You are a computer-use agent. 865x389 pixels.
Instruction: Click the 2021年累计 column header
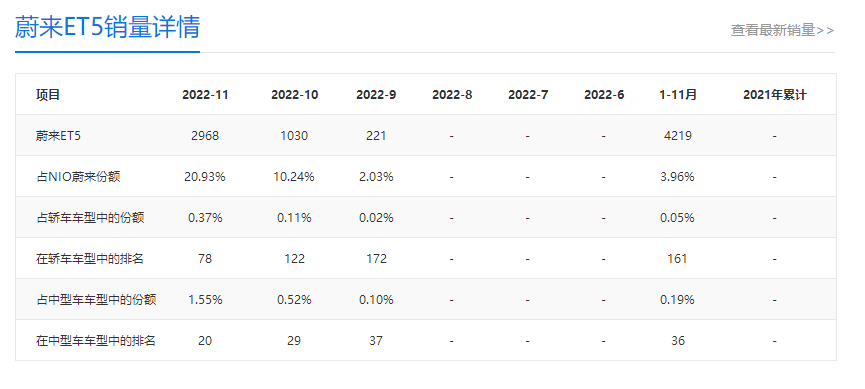(x=775, y=95)
